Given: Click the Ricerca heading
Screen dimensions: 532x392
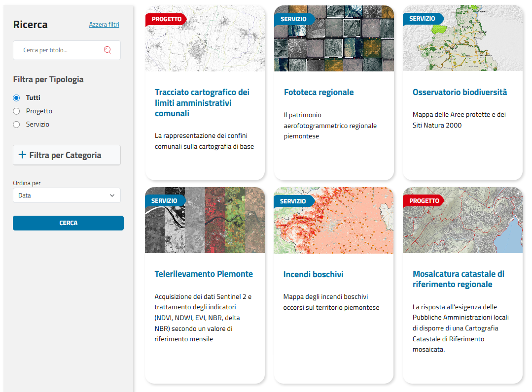Looking at the screenshot, I should (x=30, y=25).
